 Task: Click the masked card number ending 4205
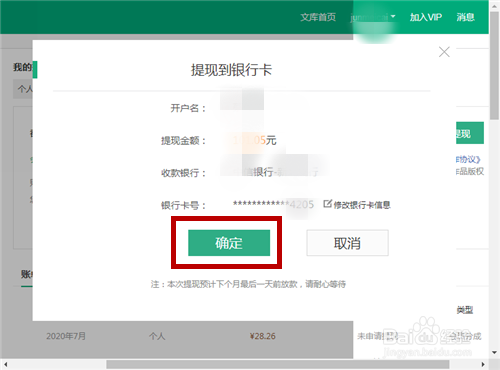click(x=273, y=204)
